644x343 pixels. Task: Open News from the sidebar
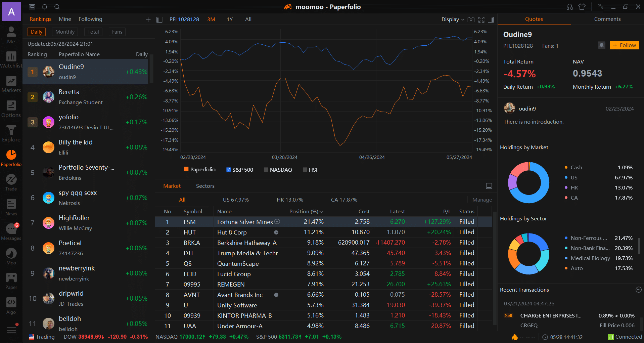[x=11, y=207]
